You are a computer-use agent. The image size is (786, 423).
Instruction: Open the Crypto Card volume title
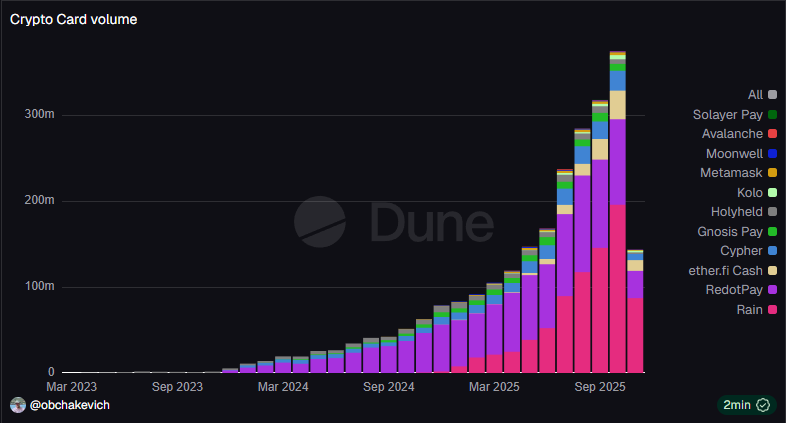tap(67, 20)
